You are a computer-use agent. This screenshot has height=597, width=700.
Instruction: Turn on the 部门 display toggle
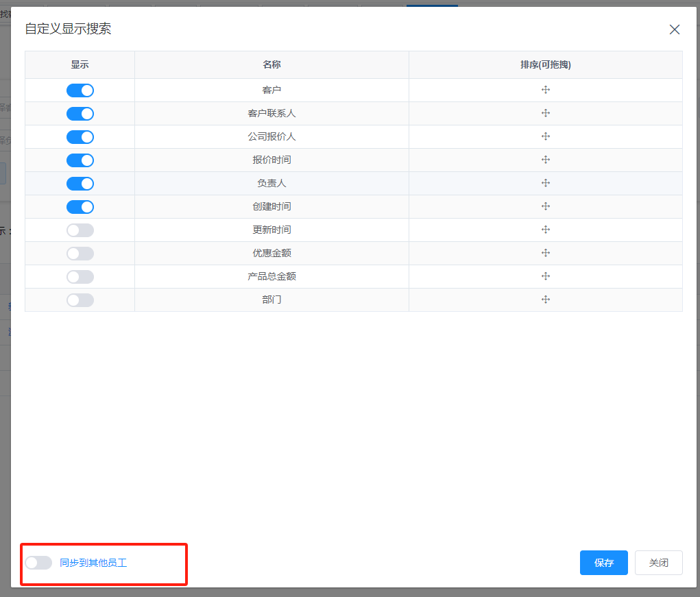tap(80, 300)
